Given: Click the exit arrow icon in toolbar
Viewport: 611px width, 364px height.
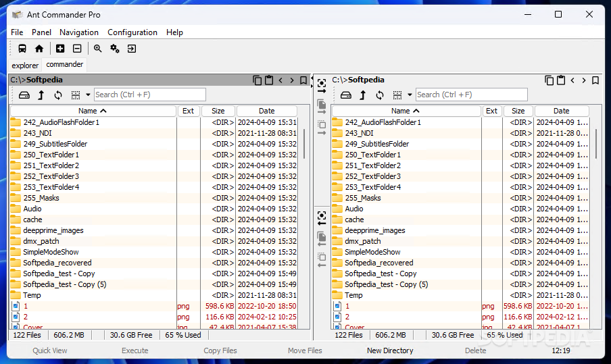Looking at the screenshot, I should pos(132,49).
